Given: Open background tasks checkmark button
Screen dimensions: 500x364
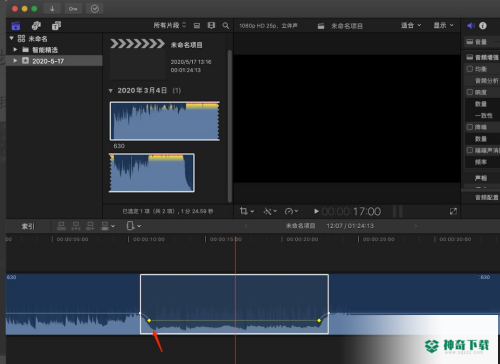Looking at the screenshot, I should (x=95, y=9).
